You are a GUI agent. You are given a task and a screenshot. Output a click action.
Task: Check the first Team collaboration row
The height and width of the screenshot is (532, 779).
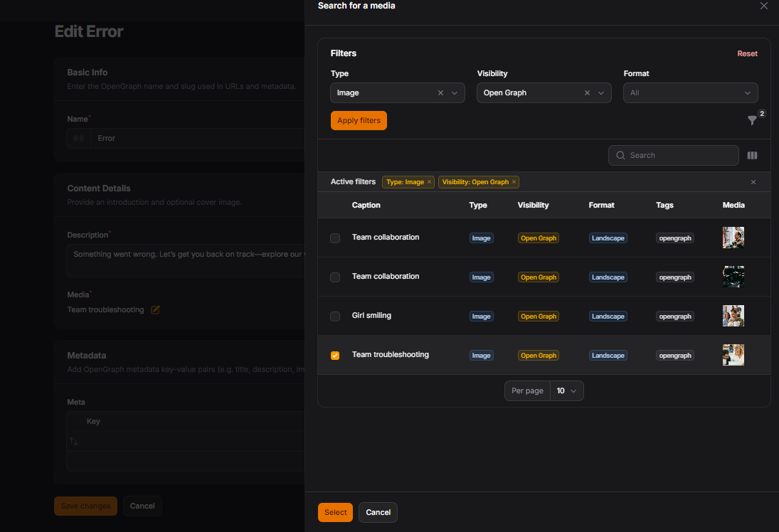335,238
